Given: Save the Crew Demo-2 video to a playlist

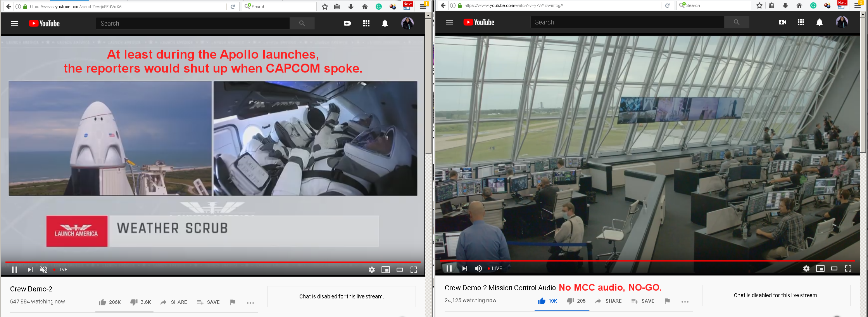Looking at the screenshot, I should tap(208, 302).
